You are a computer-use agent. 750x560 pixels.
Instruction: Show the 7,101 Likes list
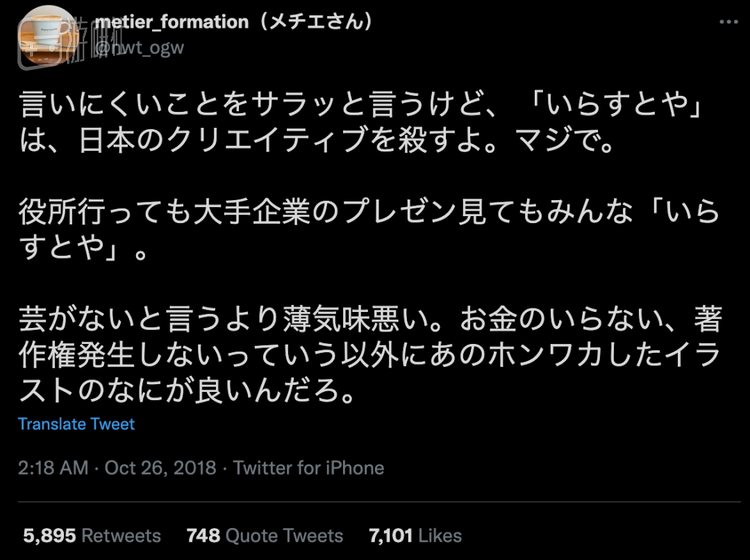pos(415,535)
